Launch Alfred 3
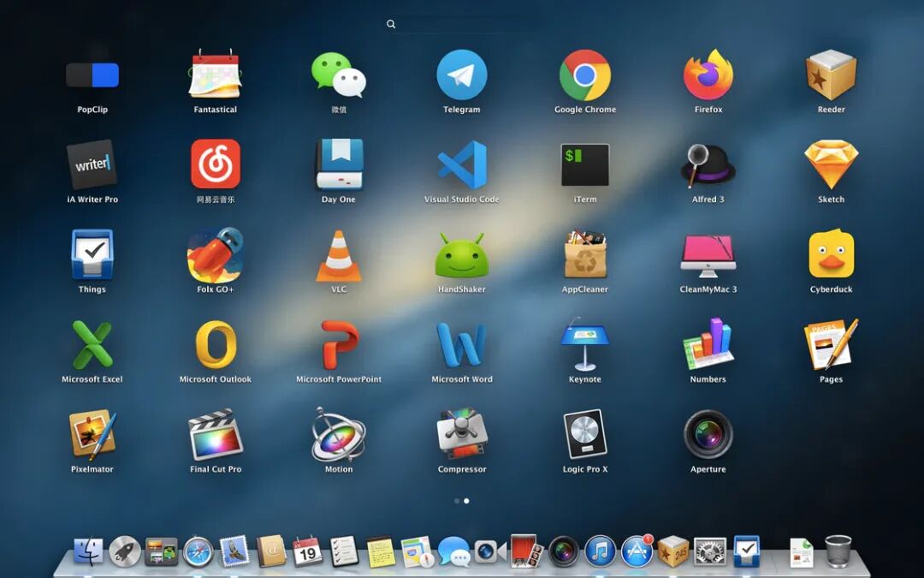Viewport: 924px width, 578px height. (x=708, y=165)
